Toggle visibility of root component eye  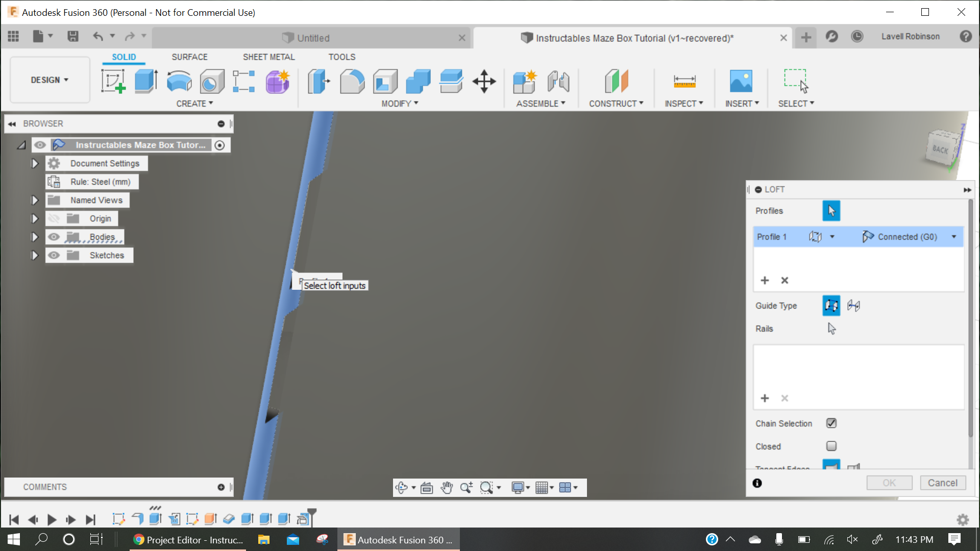(x=40, y=145)
